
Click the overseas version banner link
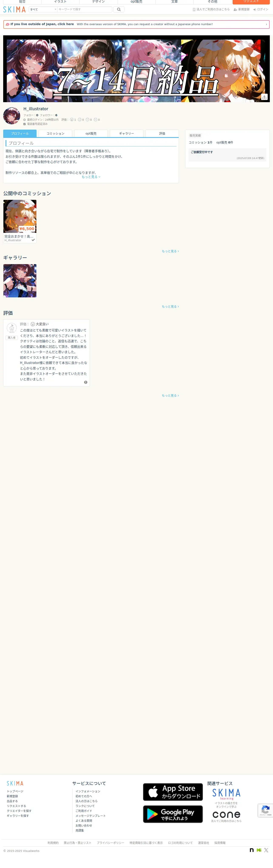point(136,24)
